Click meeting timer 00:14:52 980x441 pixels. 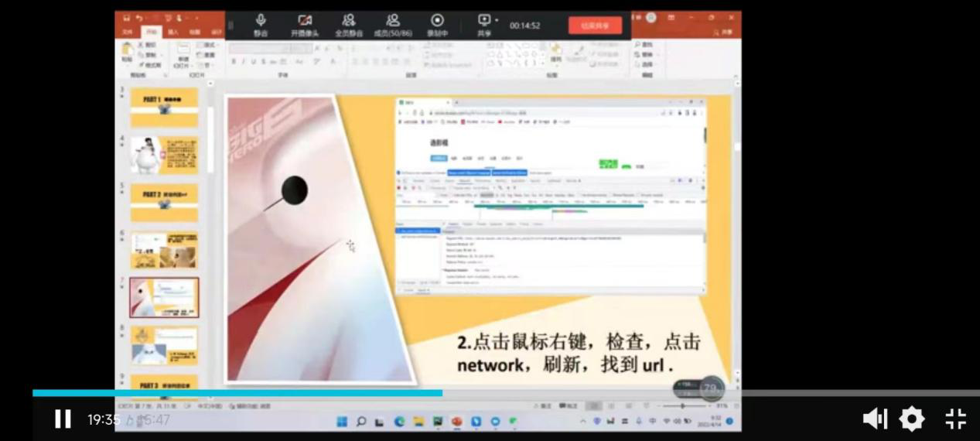525,26
